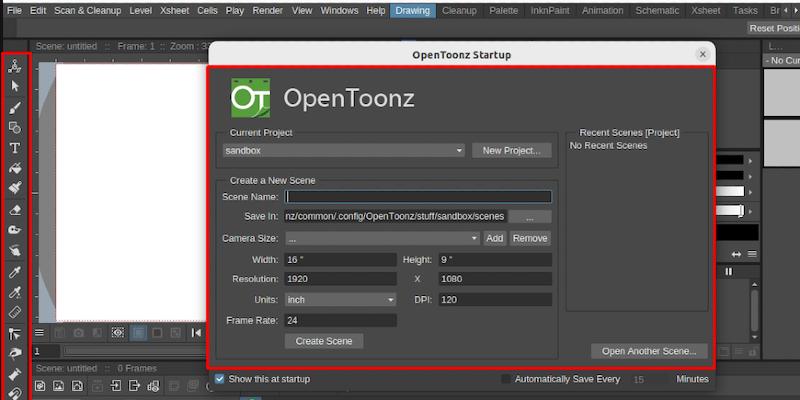Select the Animate tool at the toolbar top

15,66
